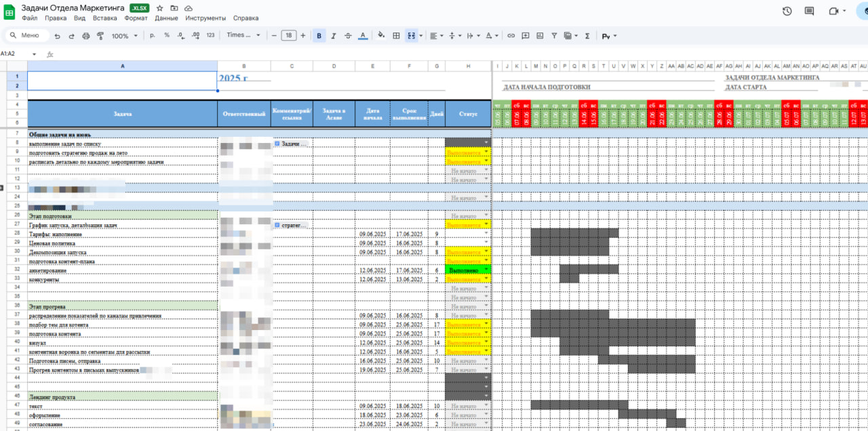Toggle italic formatting
This screenshot has width=868, height=431.
(333, 36)
